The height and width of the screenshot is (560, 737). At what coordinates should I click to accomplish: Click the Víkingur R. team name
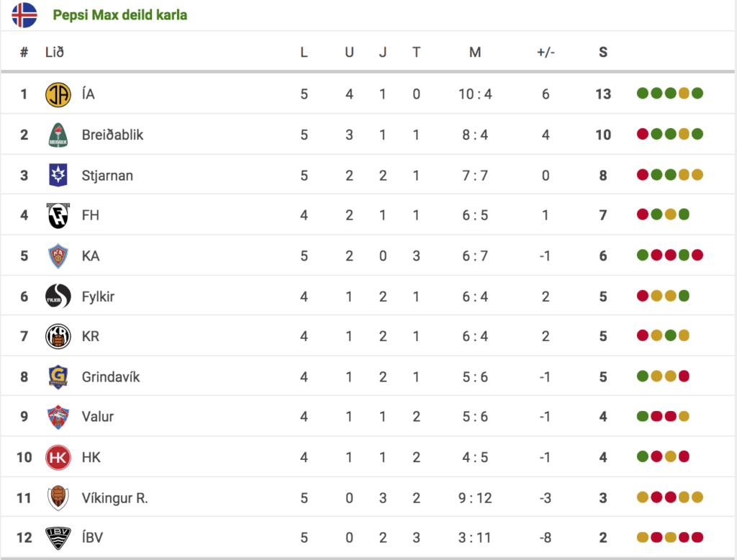pyautogui.click(x=114, y=498)
